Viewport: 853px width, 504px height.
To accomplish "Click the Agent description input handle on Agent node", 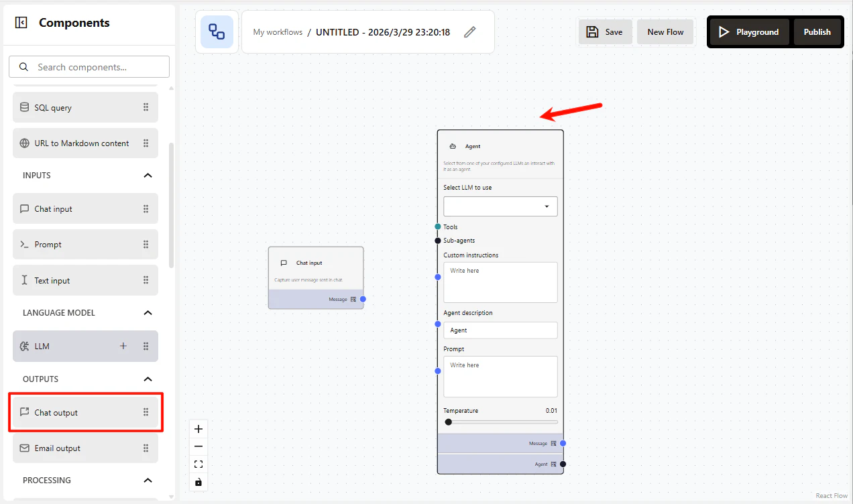I will 438,324.
